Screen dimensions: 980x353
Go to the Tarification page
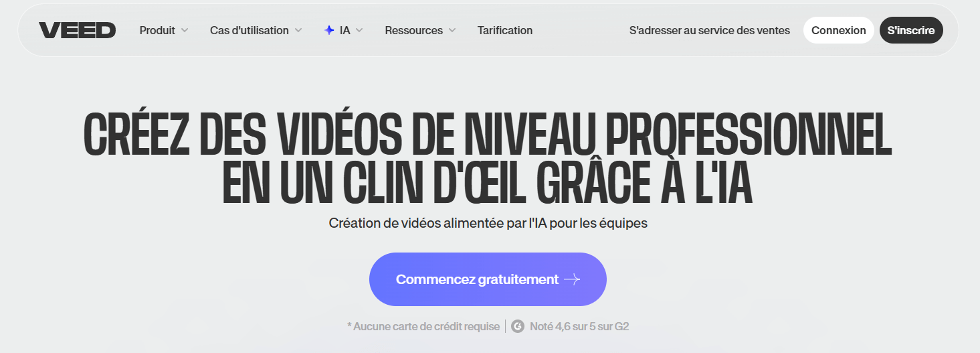click(x=505, y=30)
